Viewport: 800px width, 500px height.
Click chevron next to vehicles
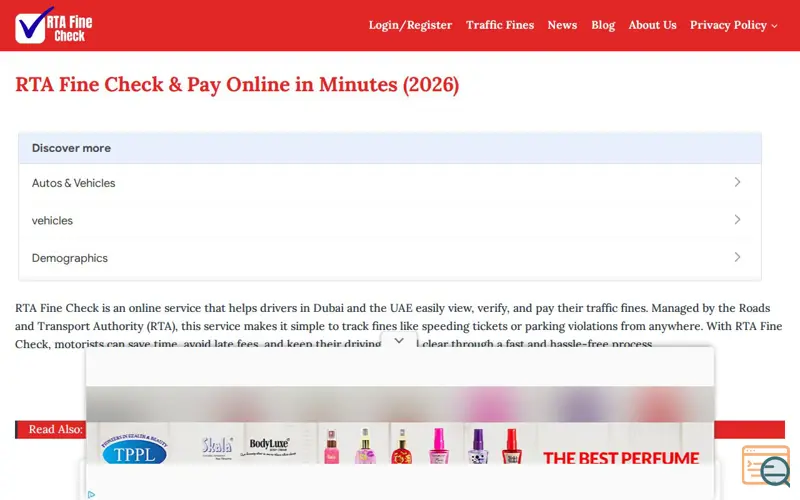(x=737, y=219)
